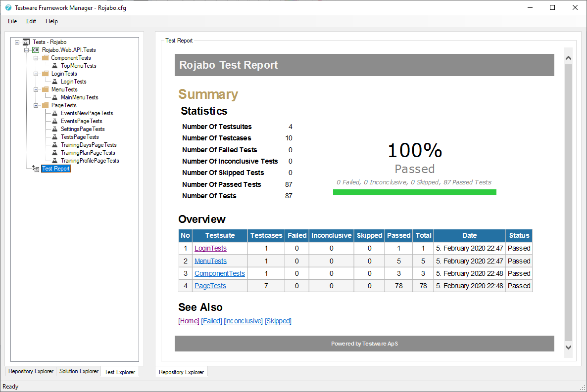Click the Testsuite column header
This screenshot has width=587, height=392.
point(220,235)
